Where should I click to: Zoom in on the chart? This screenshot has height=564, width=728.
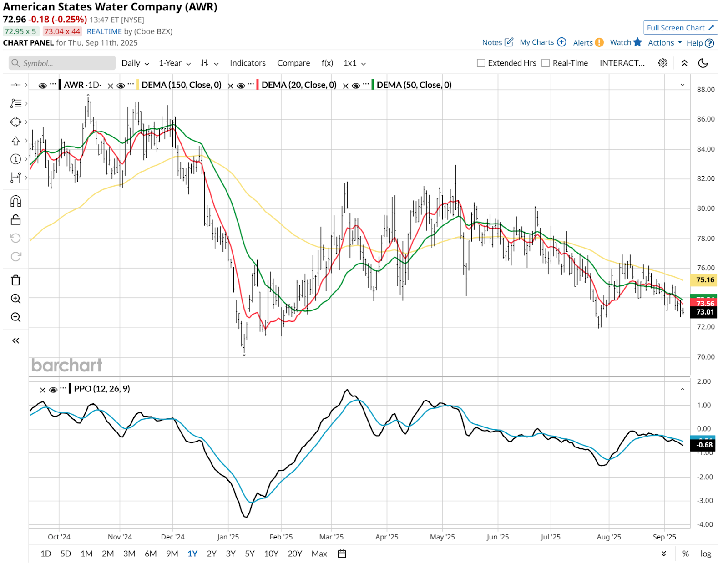(x=15, y=299)
